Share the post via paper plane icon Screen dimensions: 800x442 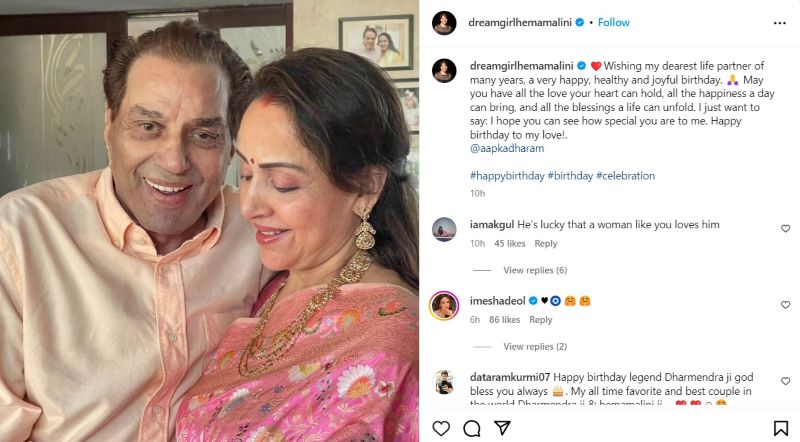[x=503, y=429]
